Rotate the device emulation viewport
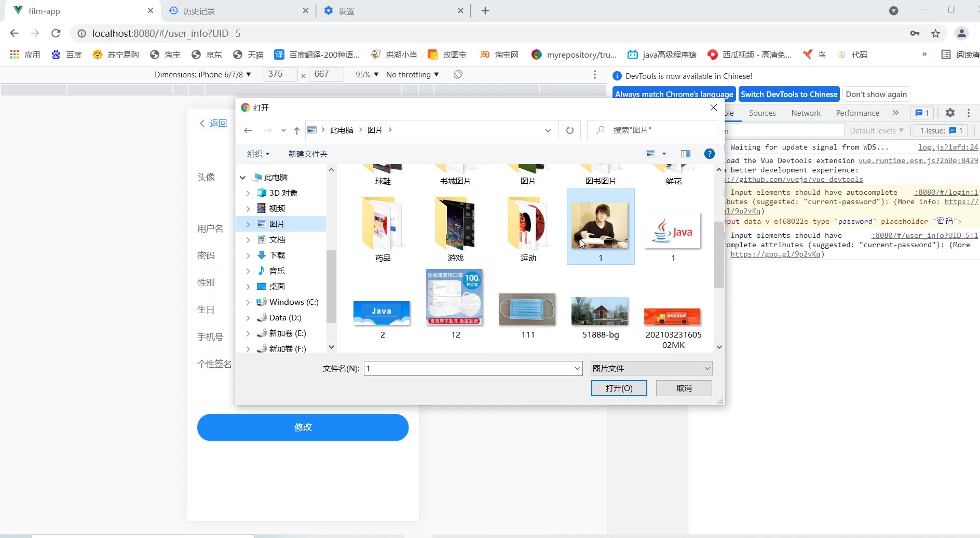The image size is (980, 538). point(458,74)
